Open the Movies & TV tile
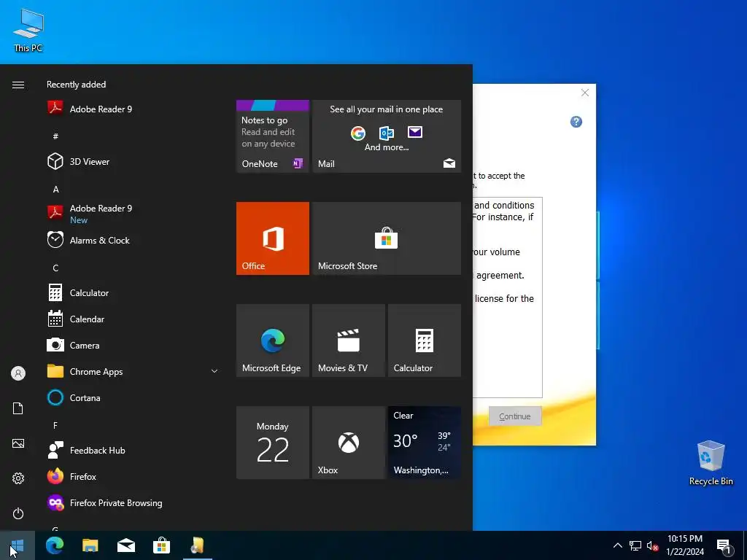Viewport: 747px width, 560px height. tap(348, 341)
